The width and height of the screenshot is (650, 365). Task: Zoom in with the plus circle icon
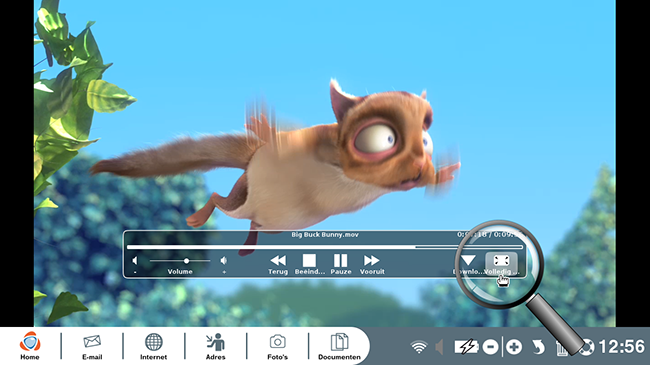(x=514, y=347)
